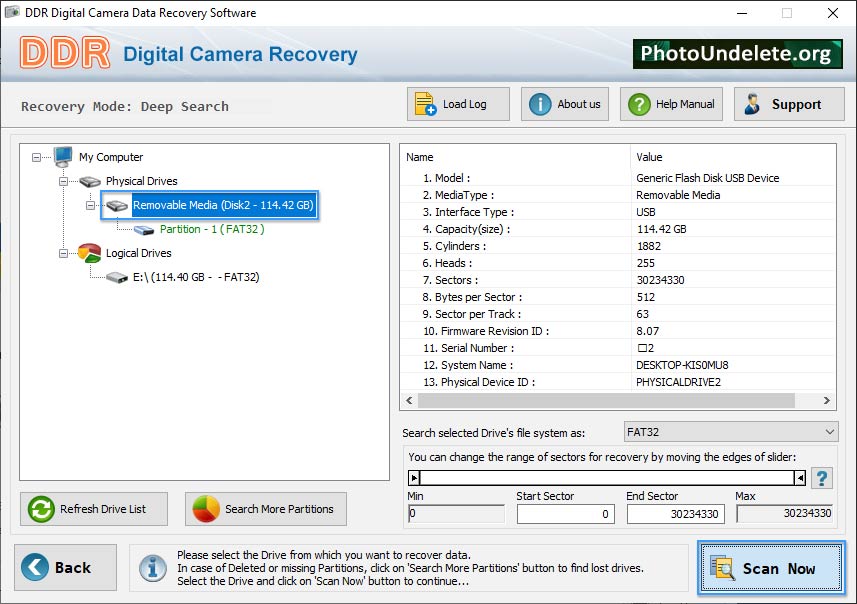Click the Logical Drives pie chart icon

[90, 253]
